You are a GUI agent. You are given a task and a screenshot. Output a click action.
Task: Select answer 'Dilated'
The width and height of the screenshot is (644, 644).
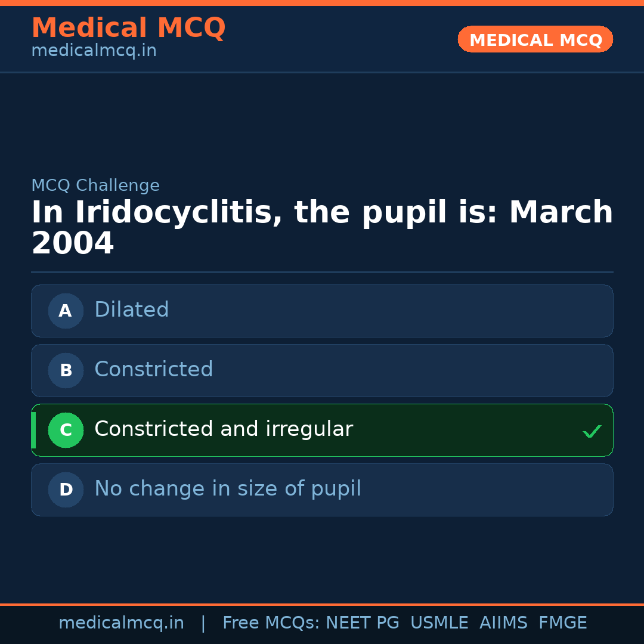(x=131, y=311)
